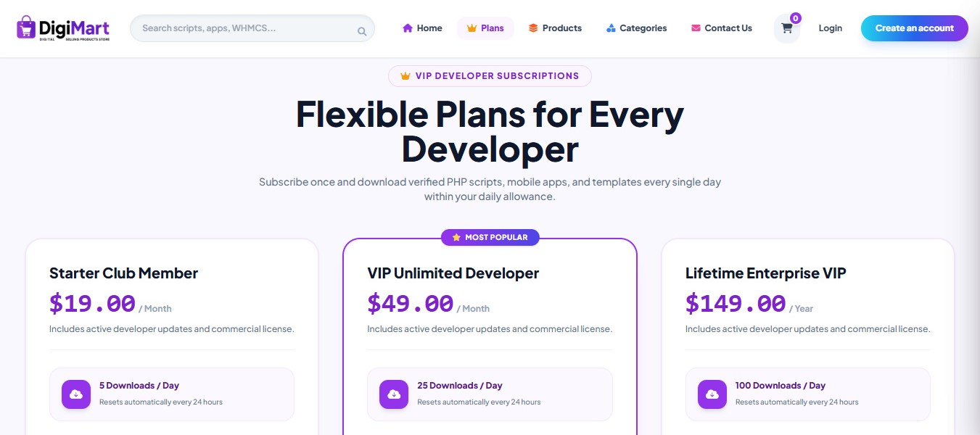The height and width of the screenshot is (435, 980).
Task: Click the DigiMart shopping bag logo
Action: [26, 28]
